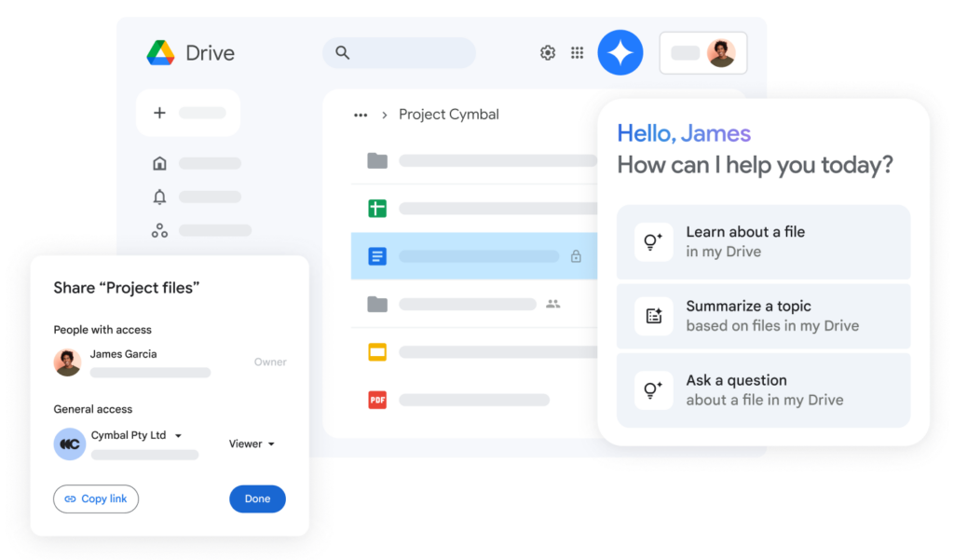Choose Ask a question suggestion
The image size is (954, 560).
tap(764, 390)
